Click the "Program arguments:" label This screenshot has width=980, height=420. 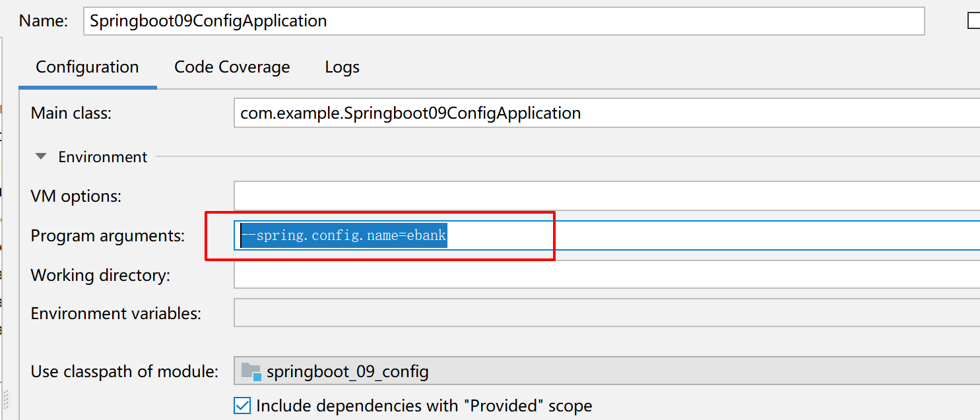108,235
